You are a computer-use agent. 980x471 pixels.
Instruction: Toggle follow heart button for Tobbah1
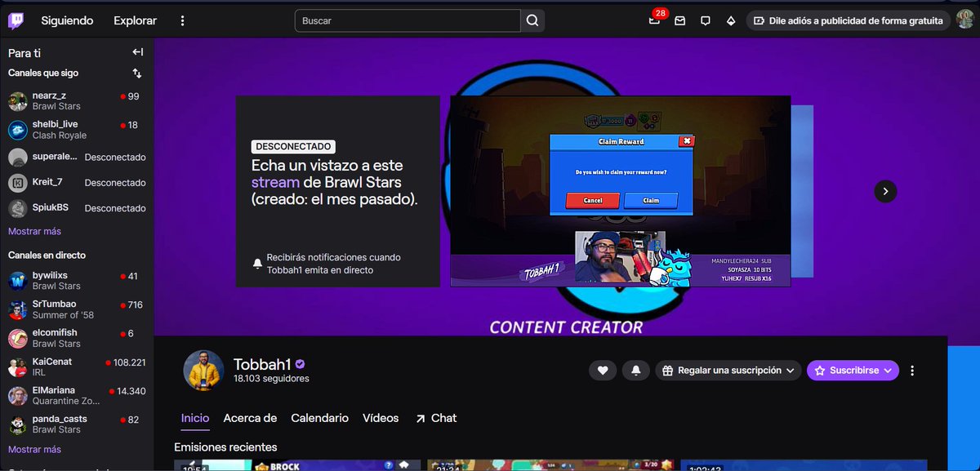[603, 371]
